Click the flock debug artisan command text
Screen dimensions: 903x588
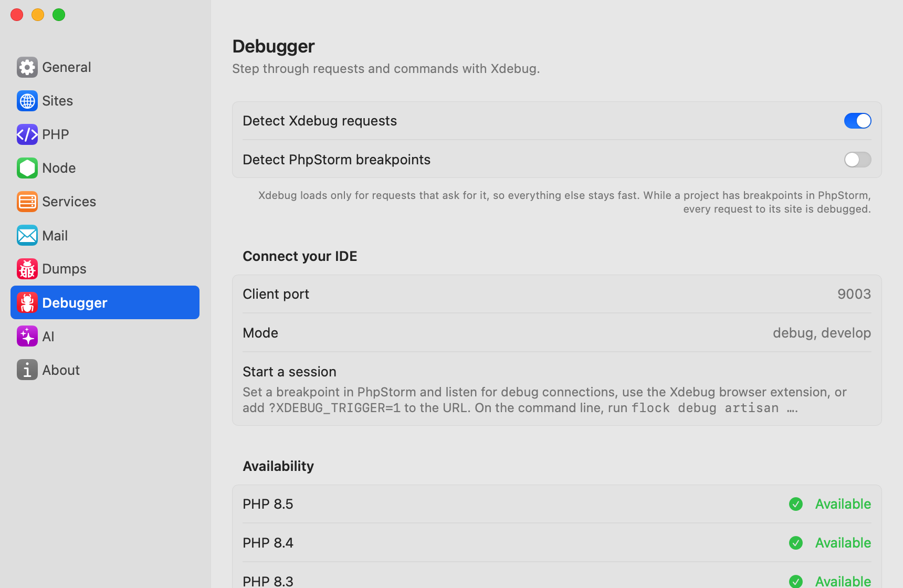point(715,408)
